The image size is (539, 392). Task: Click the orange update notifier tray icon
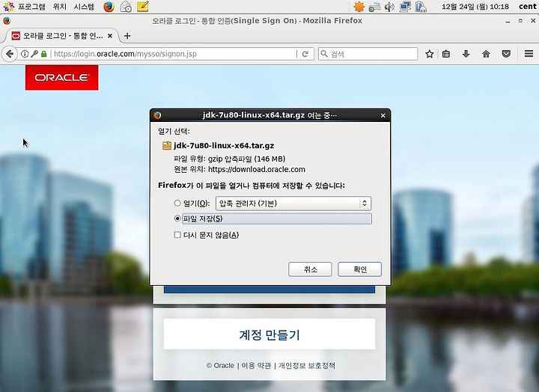click(x=359, y=7)
